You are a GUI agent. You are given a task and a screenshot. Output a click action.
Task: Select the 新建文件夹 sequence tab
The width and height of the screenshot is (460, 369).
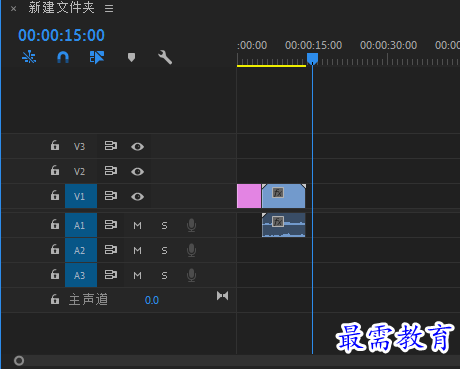point(61,8)
